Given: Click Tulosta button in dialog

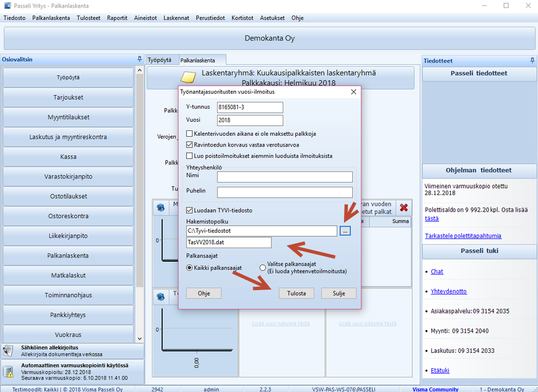Looking at the screenshot, I should pos(296,293).
